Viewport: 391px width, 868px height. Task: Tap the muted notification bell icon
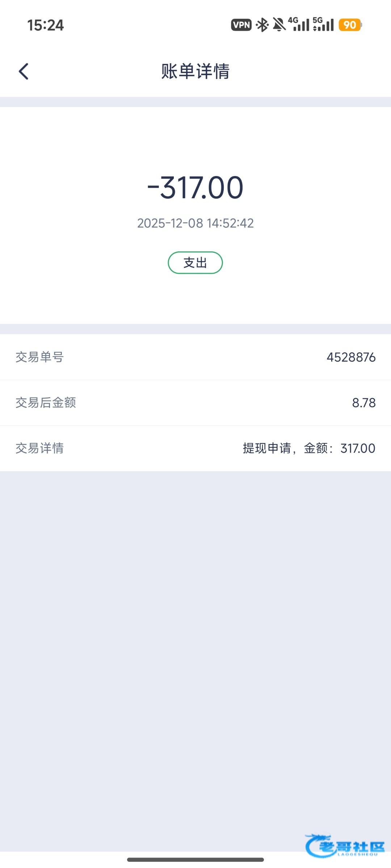(x=279, y=25)
